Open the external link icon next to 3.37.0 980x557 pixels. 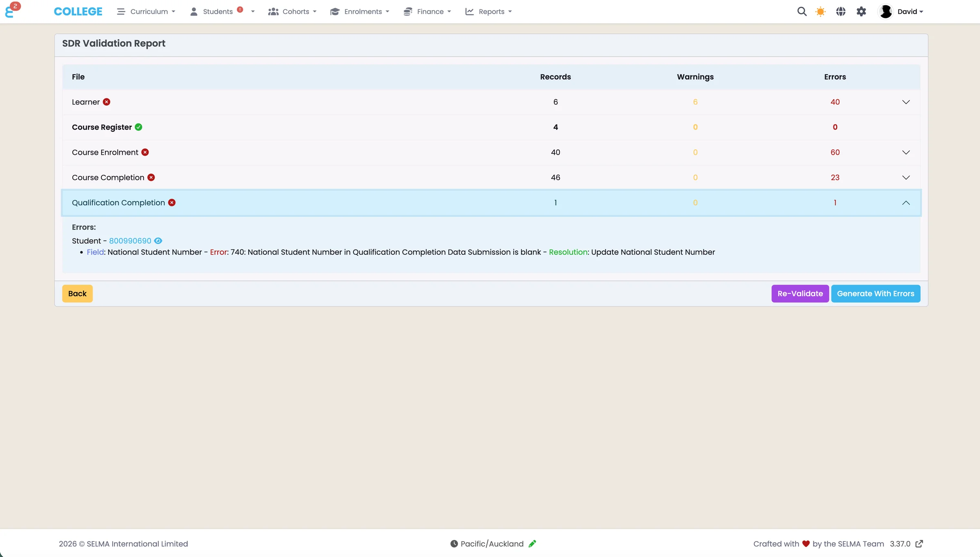(x=919, y=544)
